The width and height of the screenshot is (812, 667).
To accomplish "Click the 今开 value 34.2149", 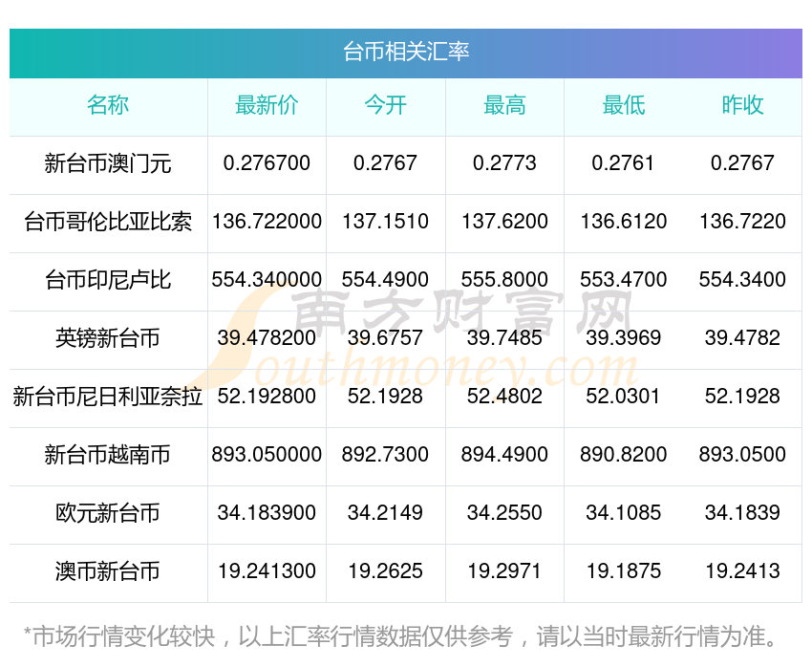I will pyautogui.click(x=385, y=513).
